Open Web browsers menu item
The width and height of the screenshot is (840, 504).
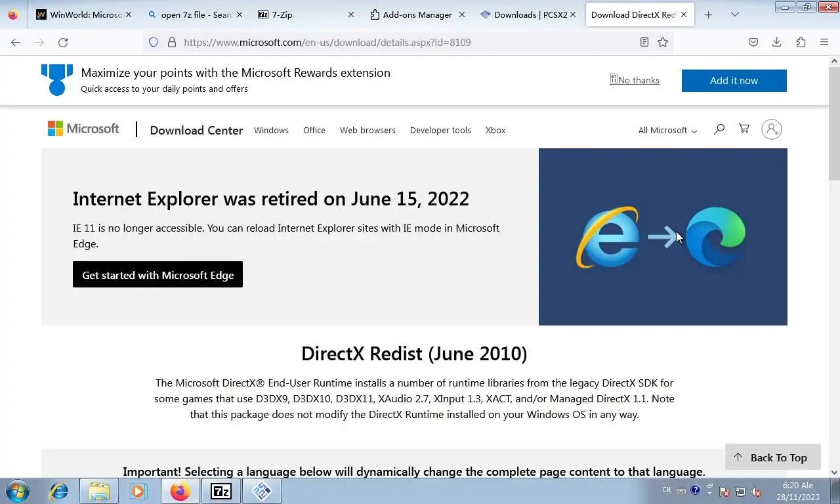tap(367, 130)
